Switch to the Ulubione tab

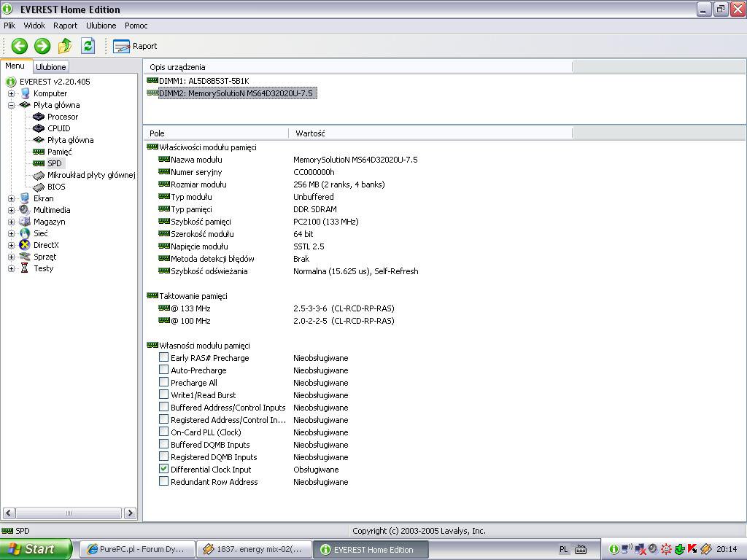(51, 67)
